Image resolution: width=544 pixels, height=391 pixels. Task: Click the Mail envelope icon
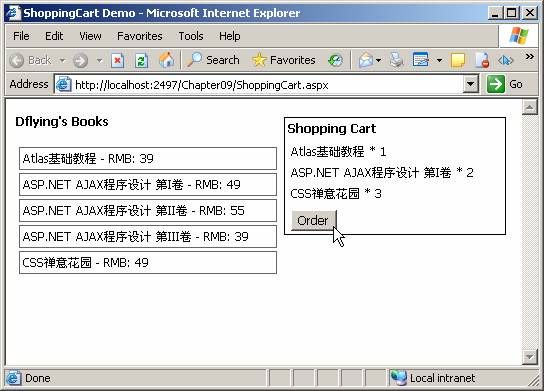366,60
